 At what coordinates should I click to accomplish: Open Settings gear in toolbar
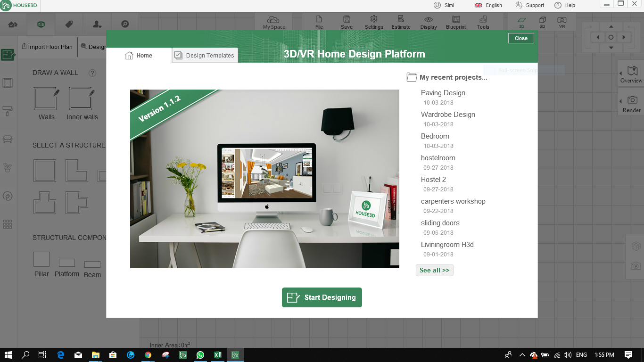(374, 22)
